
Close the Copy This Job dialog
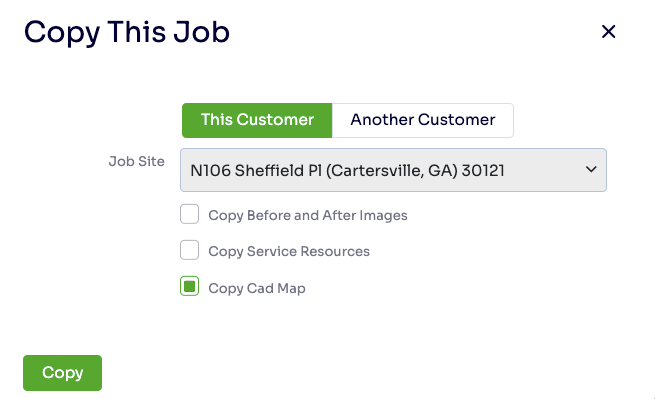coord(608,31)
